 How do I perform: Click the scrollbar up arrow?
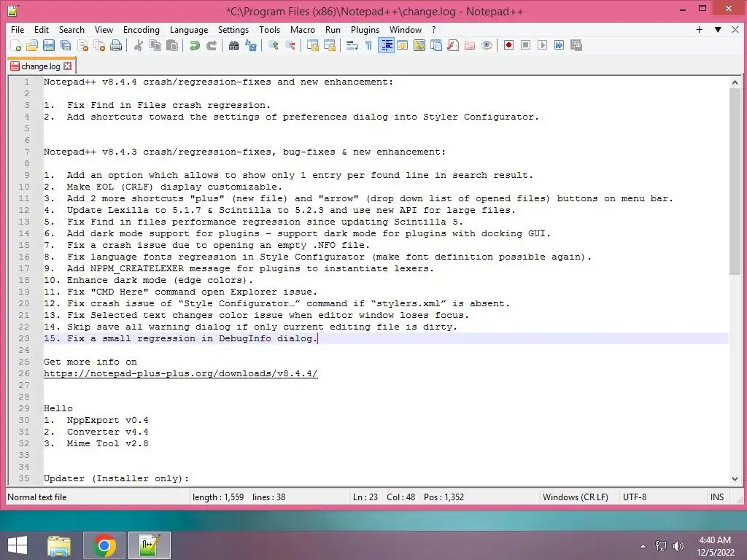[x=735, y=82]
